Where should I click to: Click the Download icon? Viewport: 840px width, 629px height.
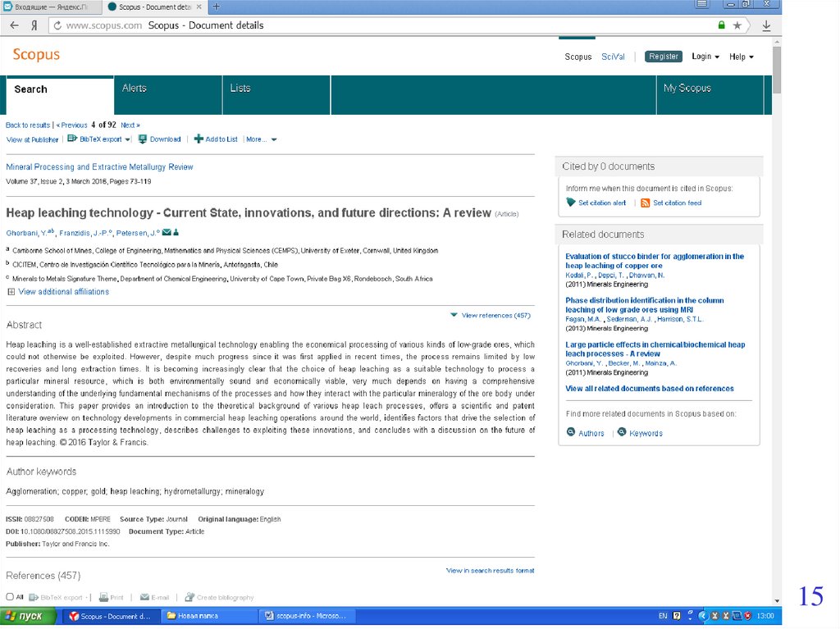click(143, 139)
